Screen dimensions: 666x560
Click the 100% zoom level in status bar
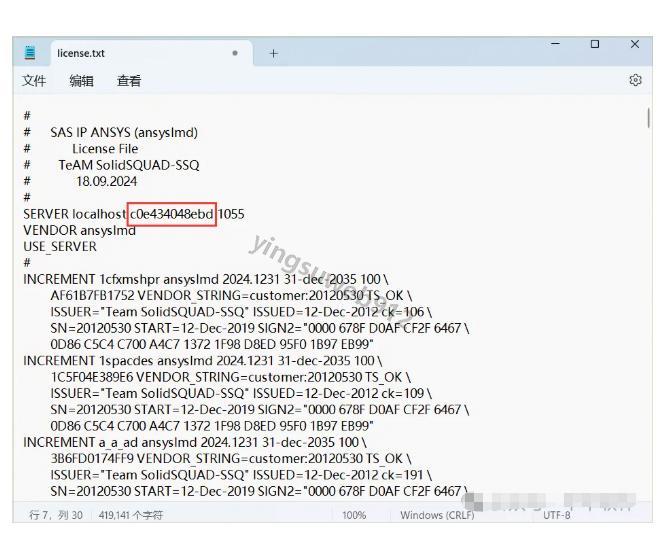[354, 515]
